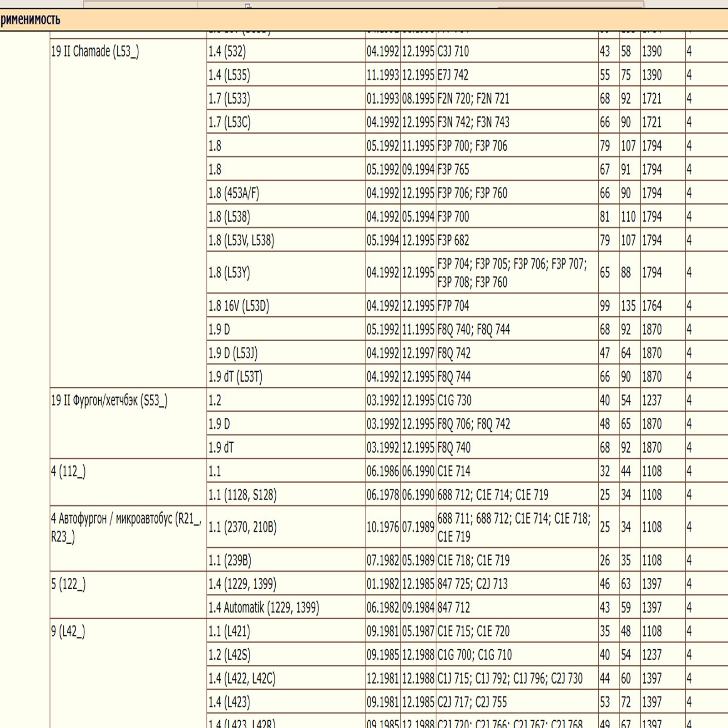Viewport: 728px width, 728px height.
Task: Select '19 II Фургон/хетчбэк (S53_)' model cell
Action: pyautogui.click(x=109, y=400)
